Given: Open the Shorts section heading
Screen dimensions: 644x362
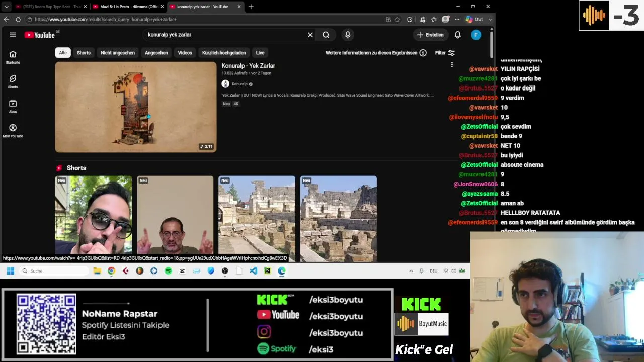Looking at the screenshot, I should coord(76,168).
